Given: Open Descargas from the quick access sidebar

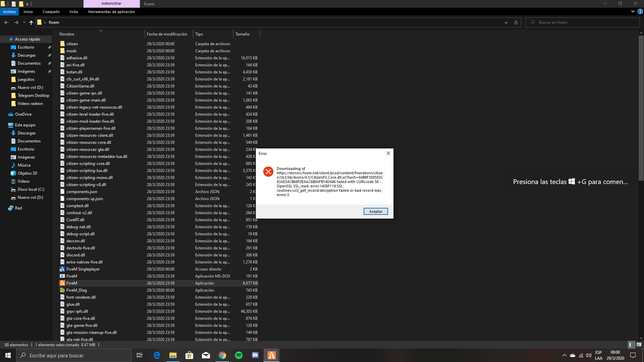Looking at the screenshot, I should pos(26,55).
